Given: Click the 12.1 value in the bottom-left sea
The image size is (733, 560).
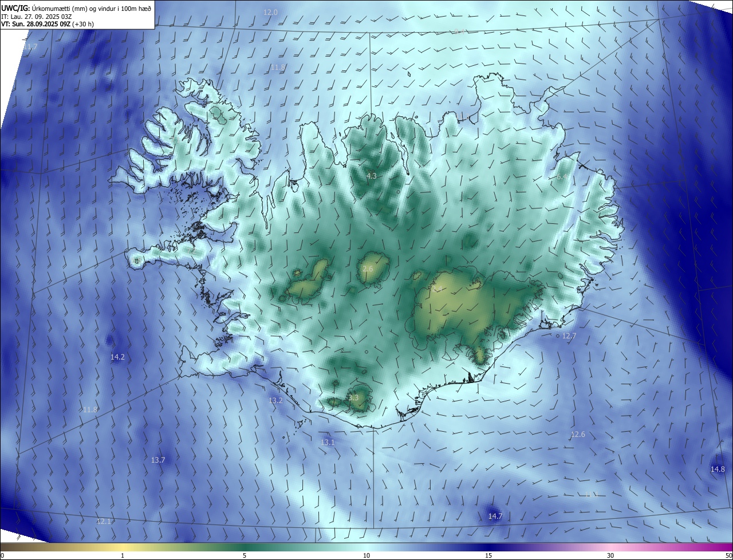Looking at the screenshot, I should coord(104,521).
